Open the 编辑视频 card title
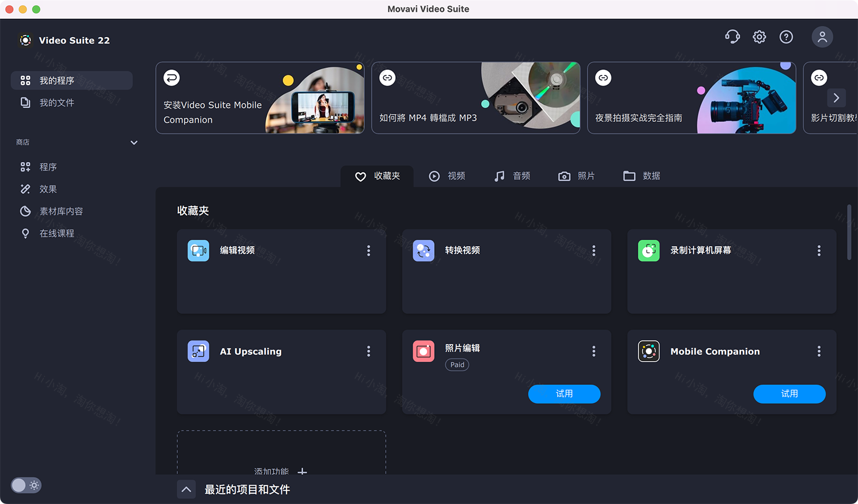Image resolution: width=858 pixels, height=504 pixels. pyautogui.click(x=237, y=251)
